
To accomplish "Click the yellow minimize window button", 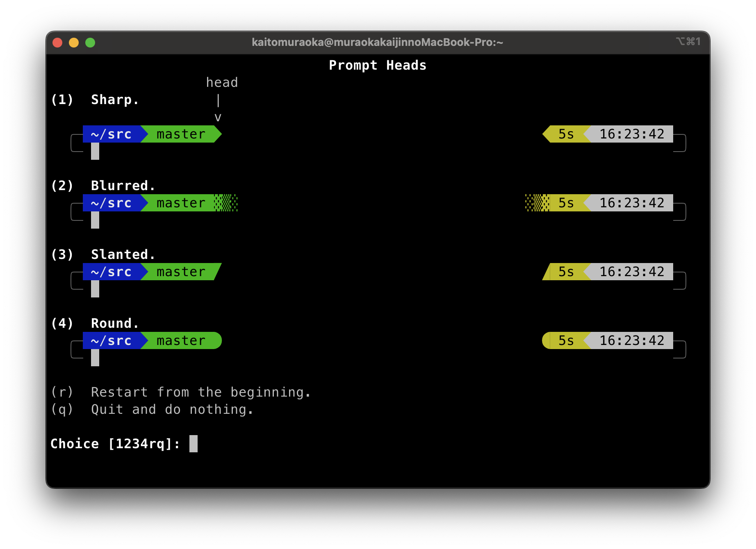I will point(74,43).
